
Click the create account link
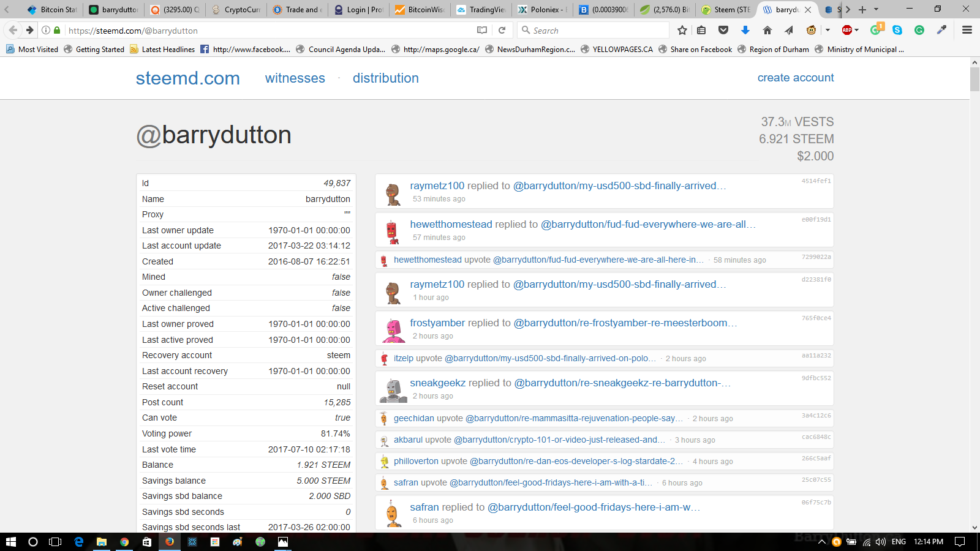pos(796,78)
